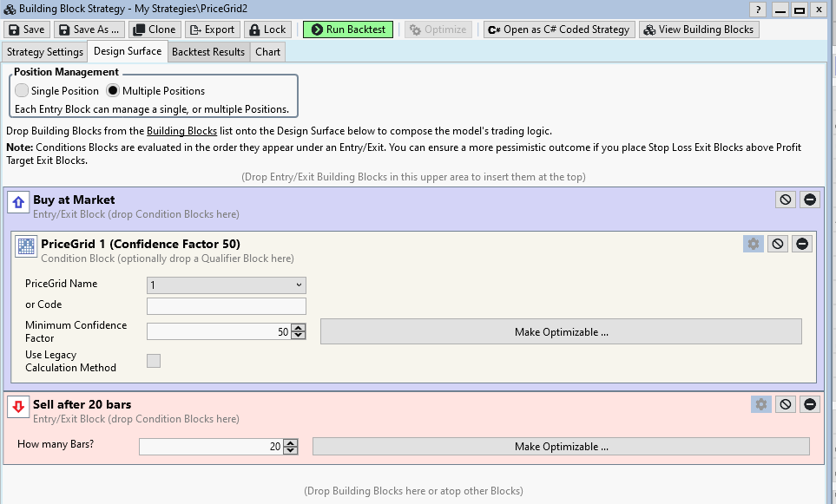Switch to Strategy Settings tab

[x=45, y=52]
